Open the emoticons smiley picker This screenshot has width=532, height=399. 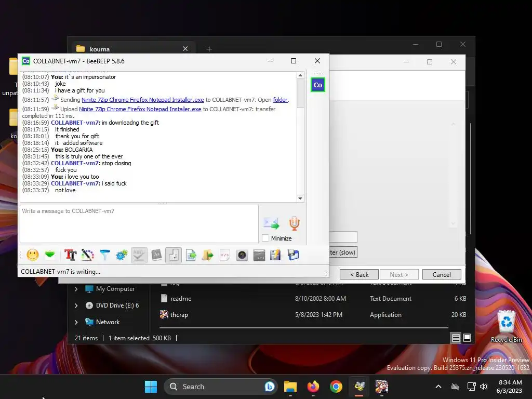pyautogui.click(x=33, y=255)
